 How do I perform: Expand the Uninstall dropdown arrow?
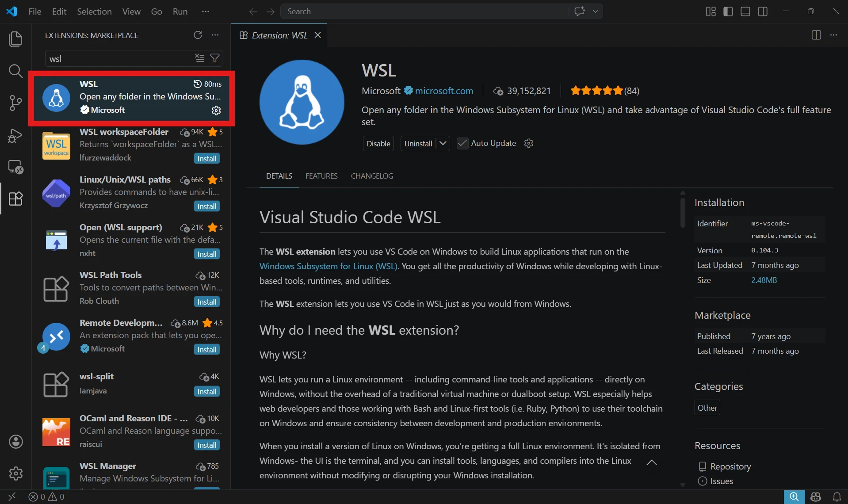point(443,143)
